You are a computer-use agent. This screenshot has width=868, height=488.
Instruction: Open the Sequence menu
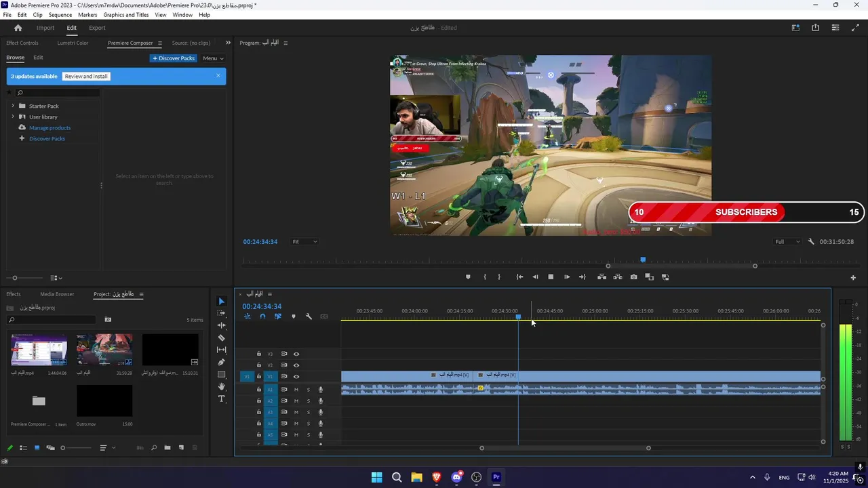(60, 15)
